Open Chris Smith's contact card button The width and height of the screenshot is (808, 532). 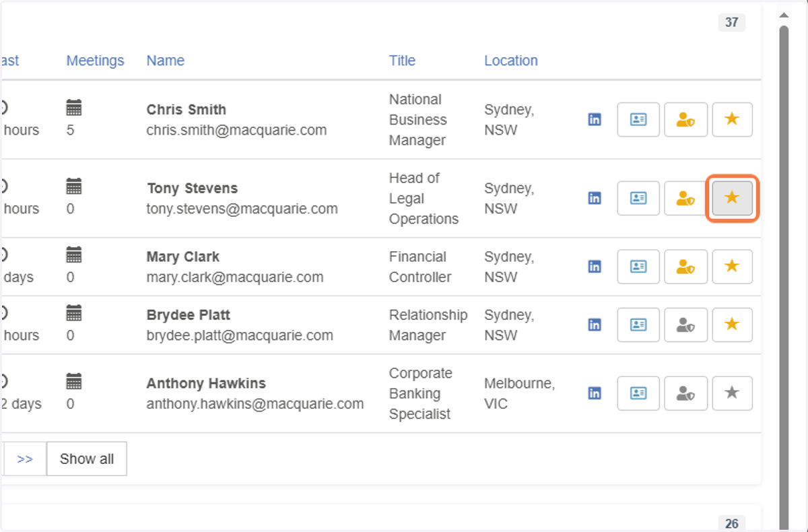click(x=638, y=120)
